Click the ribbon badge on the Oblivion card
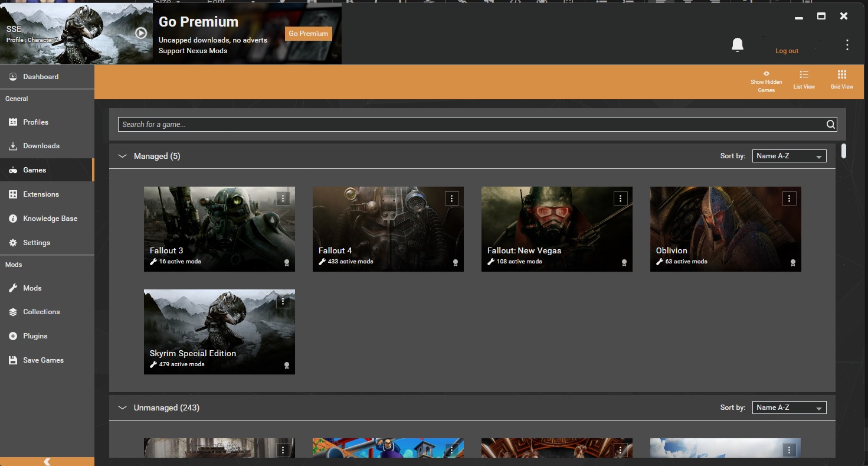Screen dimensions: 868x466 tap(793, 263)
